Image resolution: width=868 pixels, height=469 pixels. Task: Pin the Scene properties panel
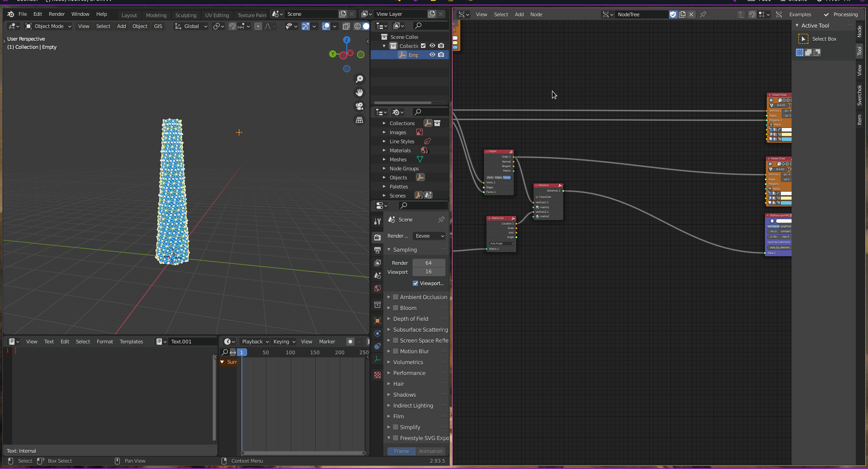click(441, 219)
